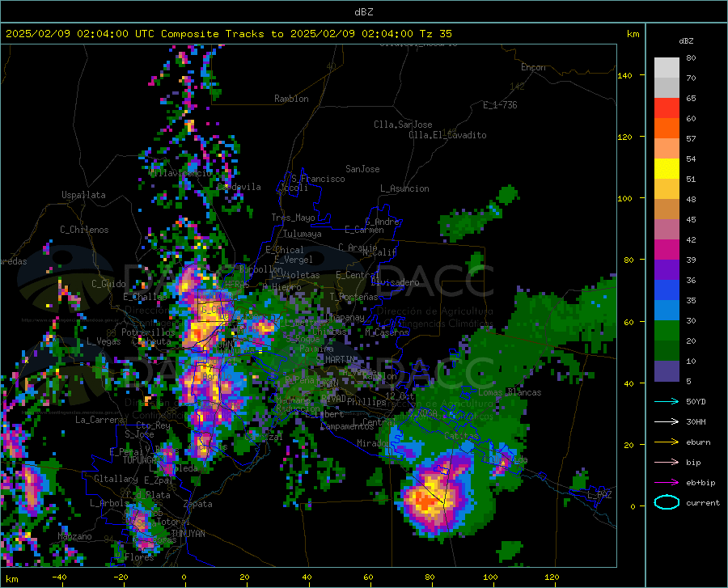This screenshot has height=588, width=728.
Task: Click the 'Capdevila' place label
Action: (239, 187)
